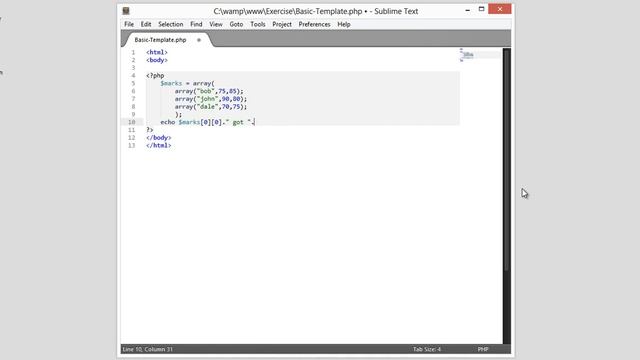This screenshot has height=360, width=640.
Task: Click the Sublime Text app icon in title bar
Action: click(x=126, y=11)
